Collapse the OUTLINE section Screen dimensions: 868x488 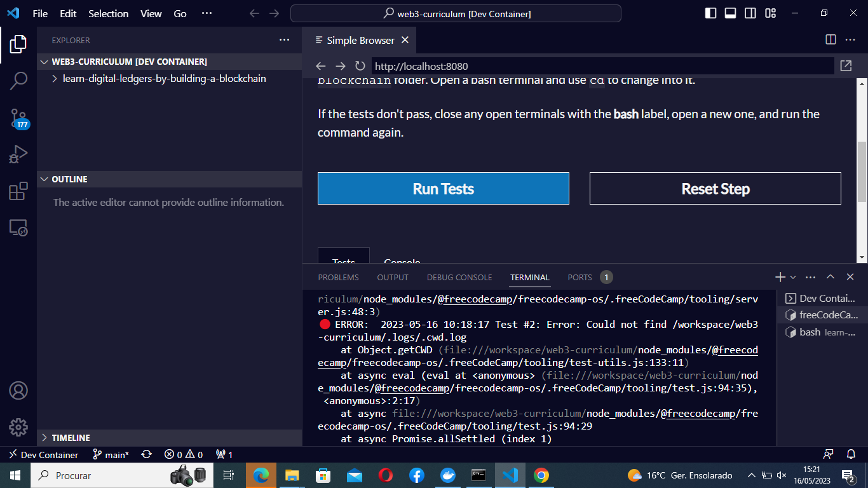click(x=43, y=179)
